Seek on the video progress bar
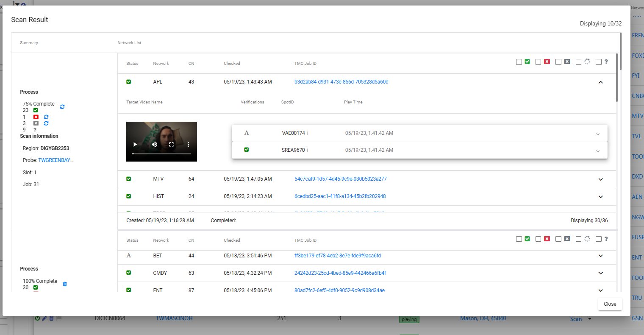 pos(161,154)
